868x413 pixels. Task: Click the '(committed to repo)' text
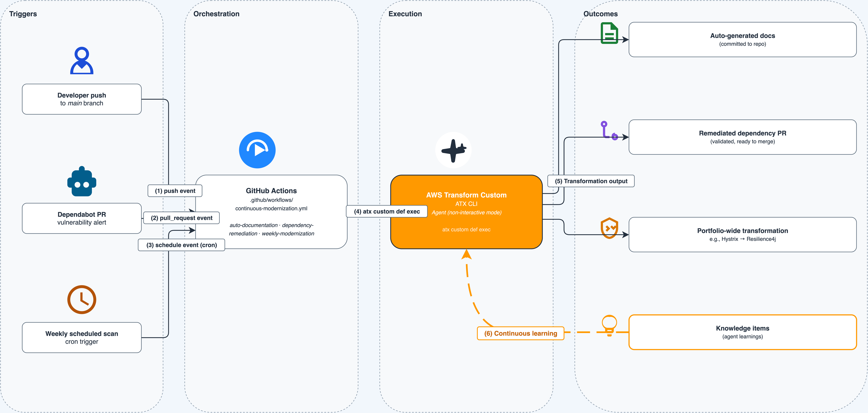click(x=742, y=44)
